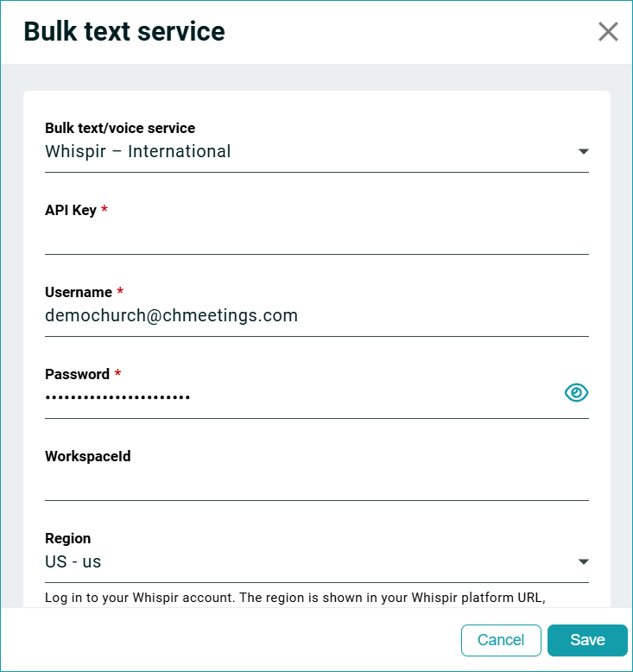Close the Bulk text service dialog

pos(608,32)
